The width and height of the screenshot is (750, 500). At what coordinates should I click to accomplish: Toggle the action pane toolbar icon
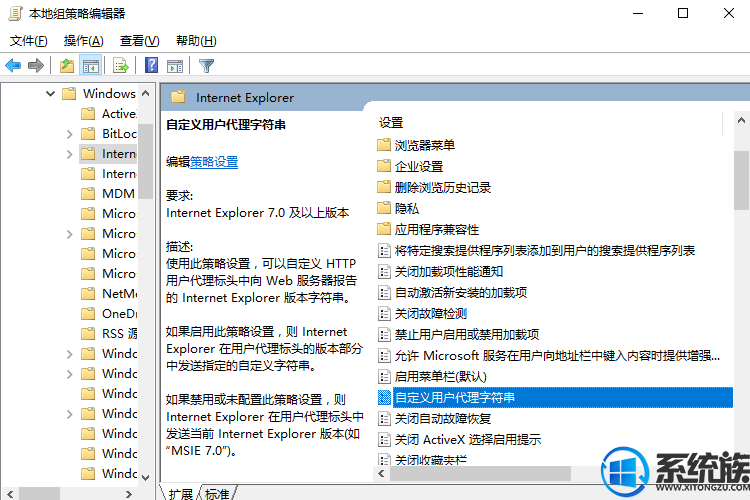click(175, 66)
